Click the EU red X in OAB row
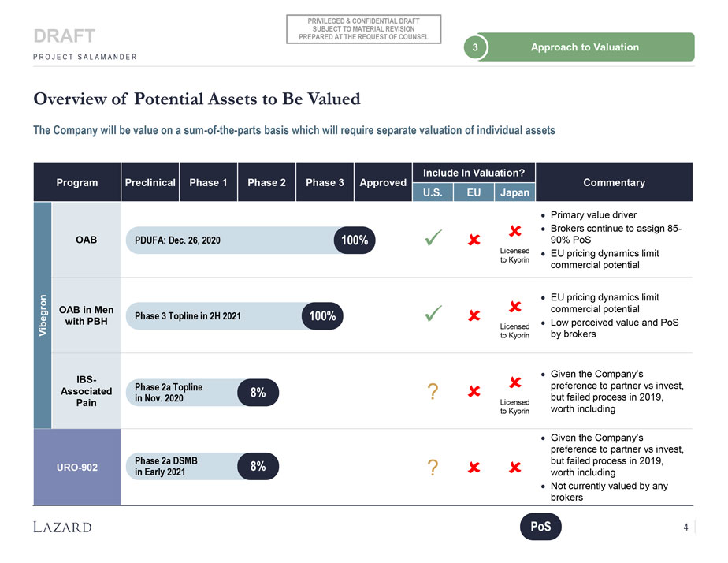 (x=474, y=240)
